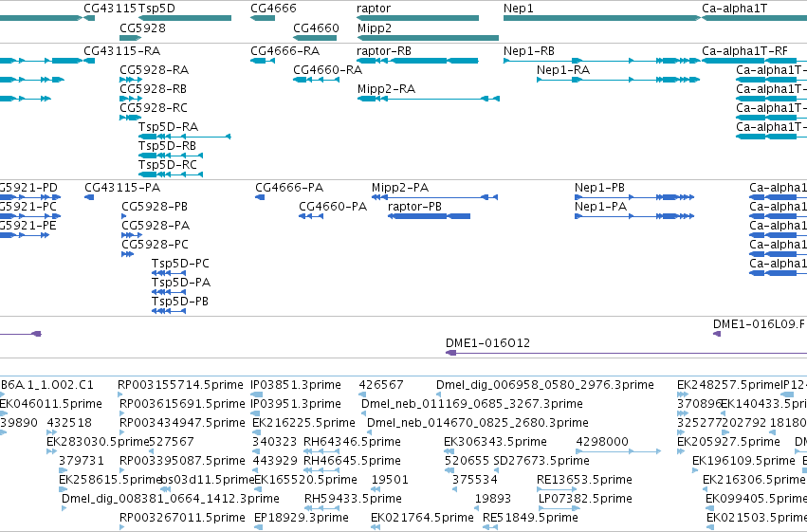
Task: Click the DME1-016L09.F insertion label
Action: (x=759, y=324)
